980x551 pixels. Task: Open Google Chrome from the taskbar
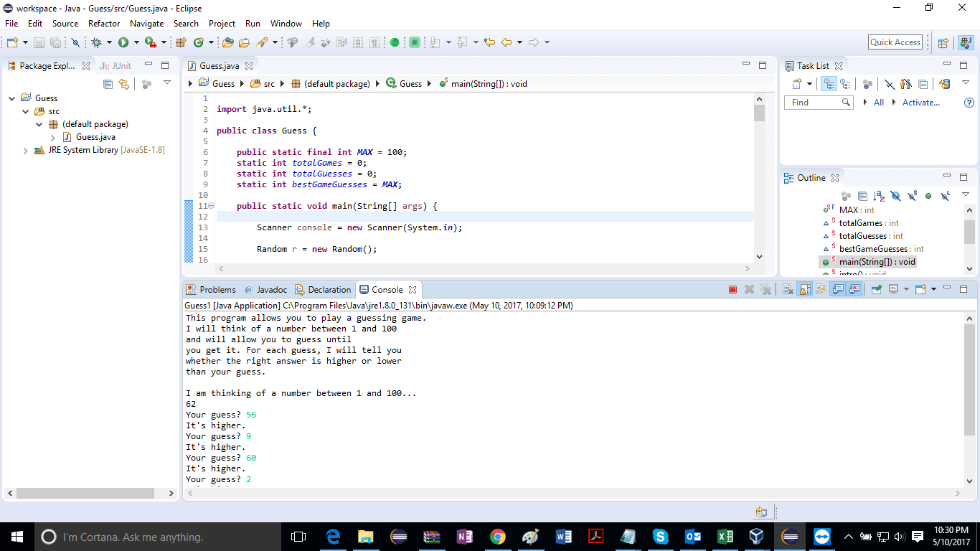(x=497, y=537)
